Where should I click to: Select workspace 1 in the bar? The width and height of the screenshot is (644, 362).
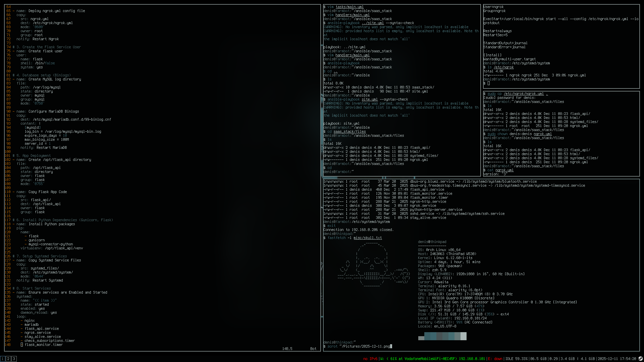3,359
